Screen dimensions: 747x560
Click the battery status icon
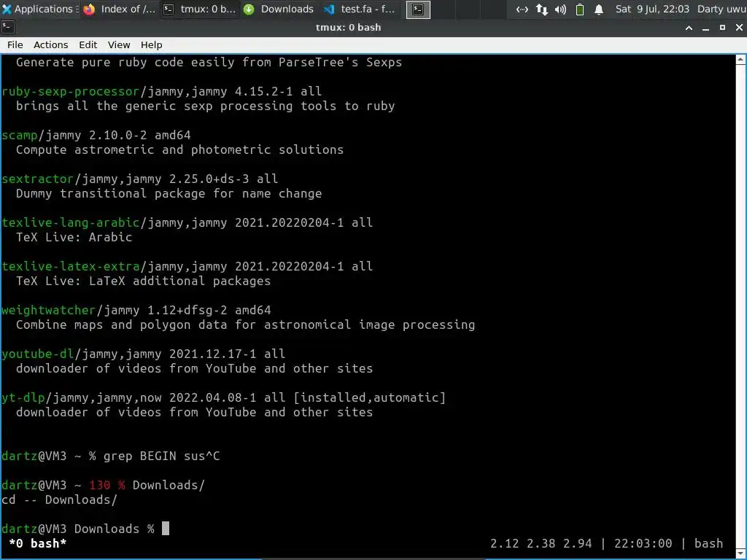[x=580, y=9]
